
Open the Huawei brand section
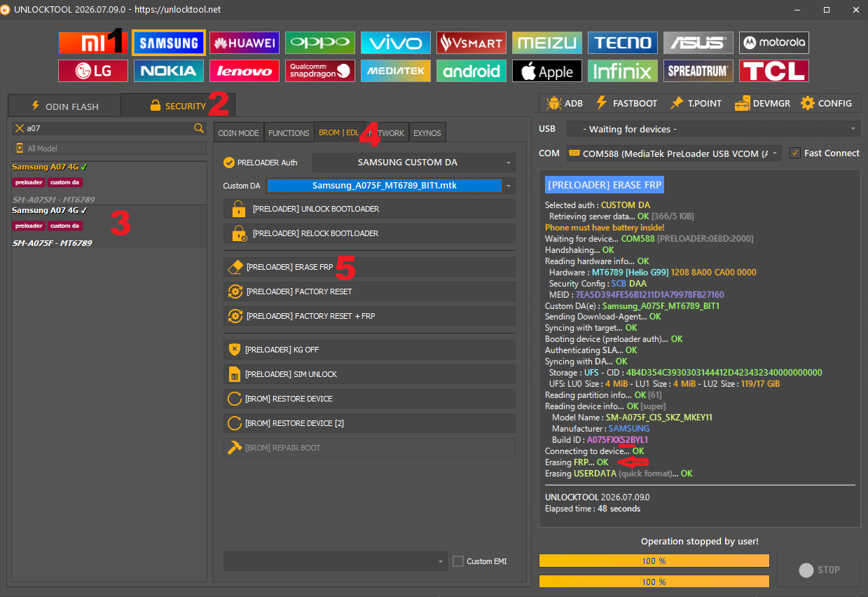[x=244, y=43]
